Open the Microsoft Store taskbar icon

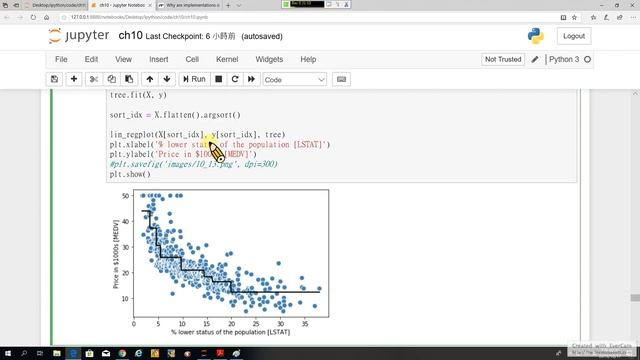[89, 353]
